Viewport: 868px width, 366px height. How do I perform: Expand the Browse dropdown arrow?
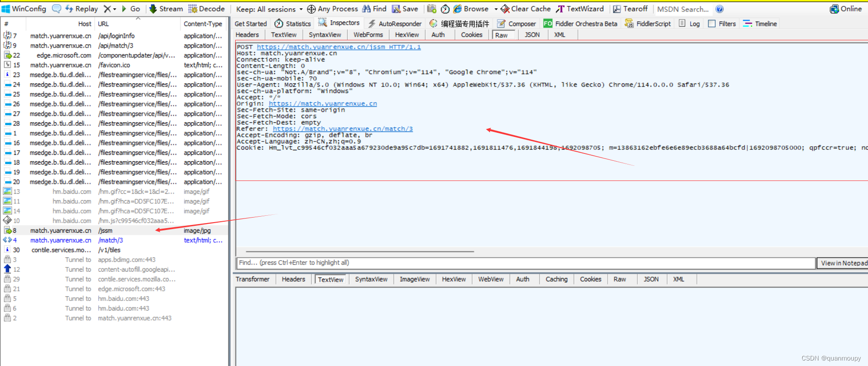(x=496, y=9)
